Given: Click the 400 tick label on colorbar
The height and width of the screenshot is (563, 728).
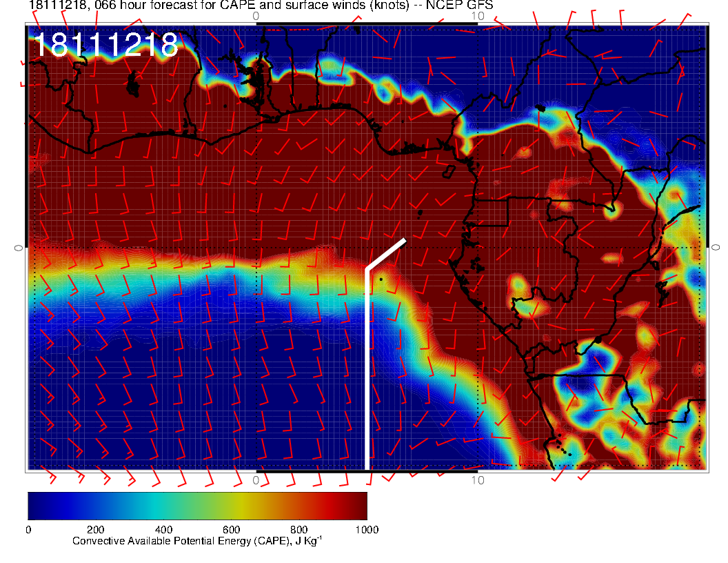Looking at the screenshot, I should pos(163,530).
